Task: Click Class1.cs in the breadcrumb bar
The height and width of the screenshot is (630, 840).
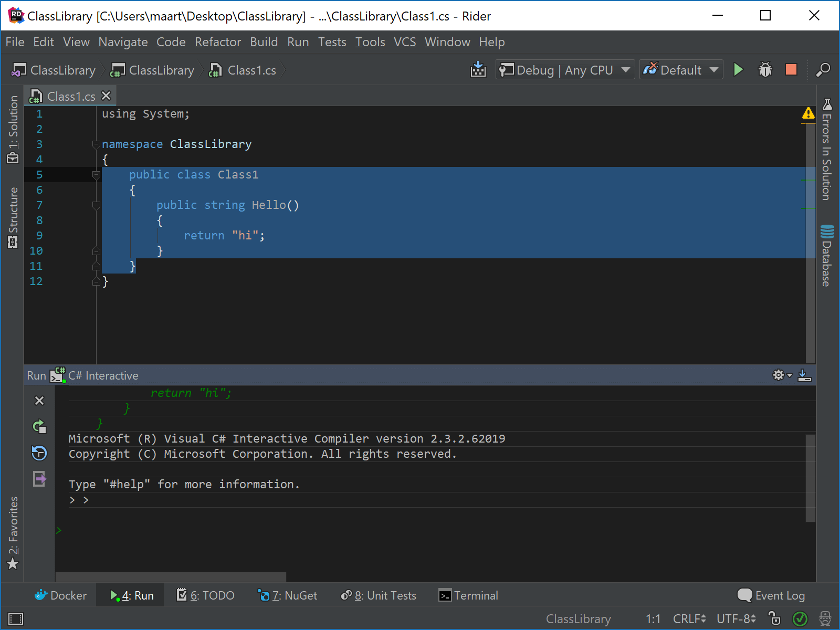Action: tap(251, 70)
